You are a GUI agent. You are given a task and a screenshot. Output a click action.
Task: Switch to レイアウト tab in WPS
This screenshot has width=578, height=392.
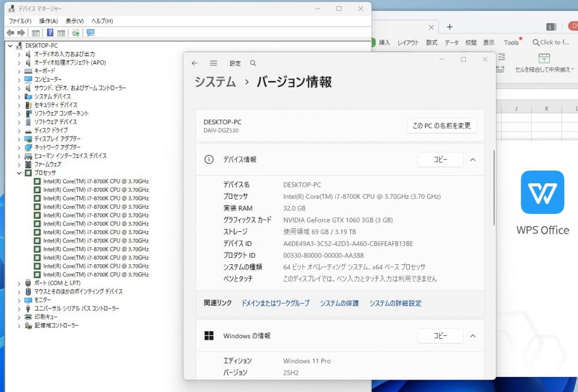tap(408, 42)
